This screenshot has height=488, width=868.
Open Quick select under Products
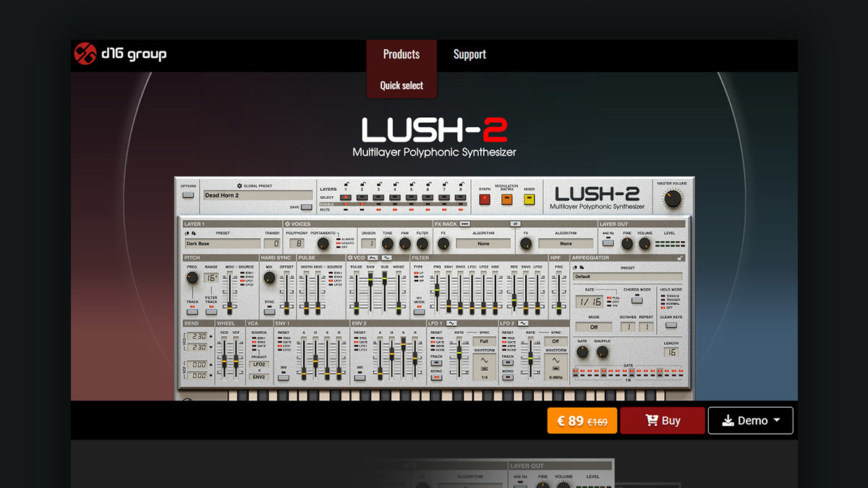tap(401, 85)
